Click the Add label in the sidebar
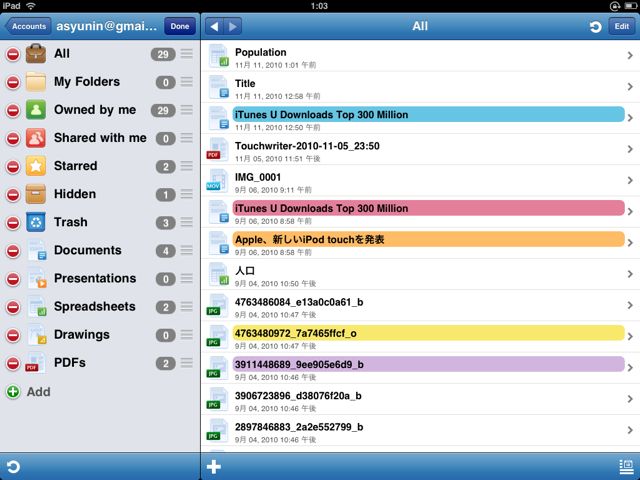Screen dimensions: 640x480 39,392
